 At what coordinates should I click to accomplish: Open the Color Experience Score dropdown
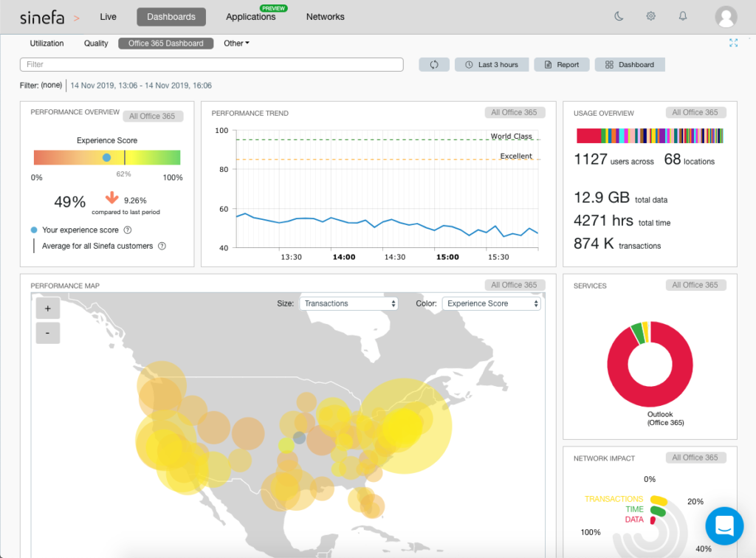click(x=491, y=303)
